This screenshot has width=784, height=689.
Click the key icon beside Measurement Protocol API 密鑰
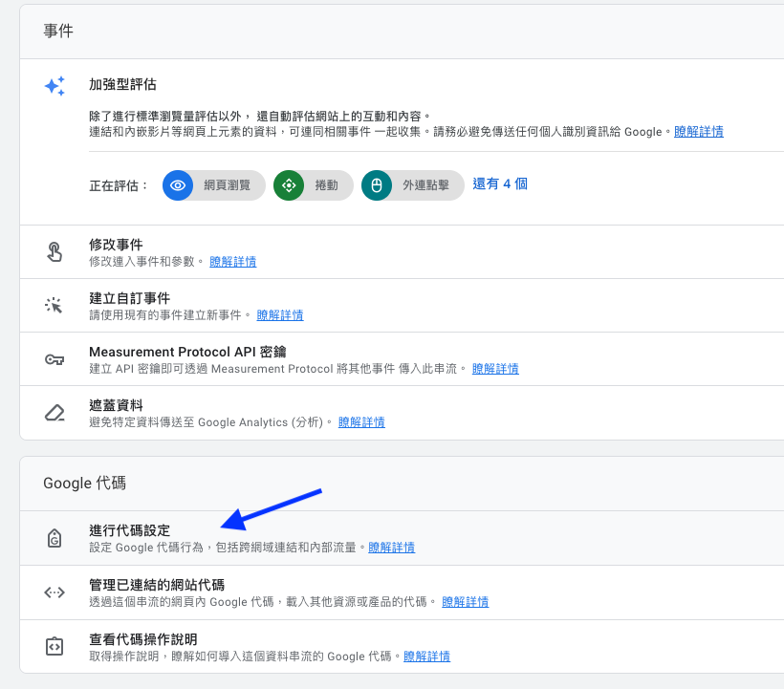54,359
